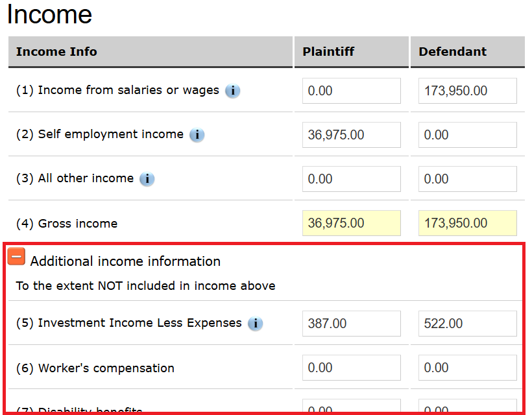This screenshot has width=532, height=415.
Task: Open info icon for All other income
Action: [147, 179]
